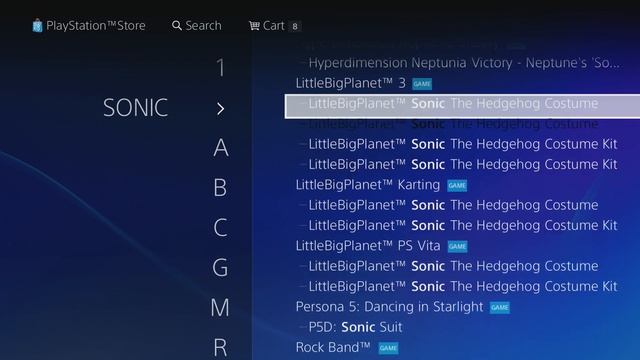Viewport: 640px width, 360px height.
Task: Click the shopping cart icon
Action: [x=254, y=26]
